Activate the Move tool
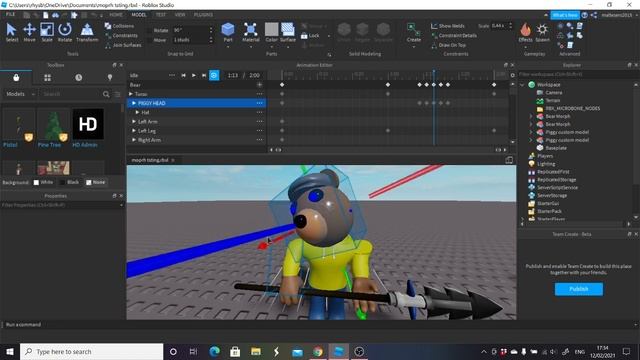The width and height of the screenshot is (640, 360). coord(29,32)
